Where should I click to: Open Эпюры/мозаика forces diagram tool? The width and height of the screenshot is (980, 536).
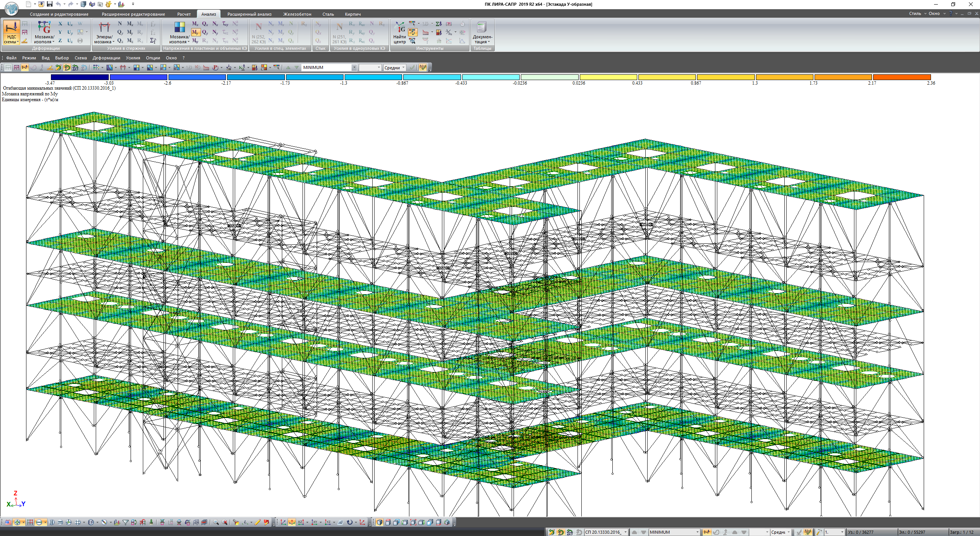point(104,33)
